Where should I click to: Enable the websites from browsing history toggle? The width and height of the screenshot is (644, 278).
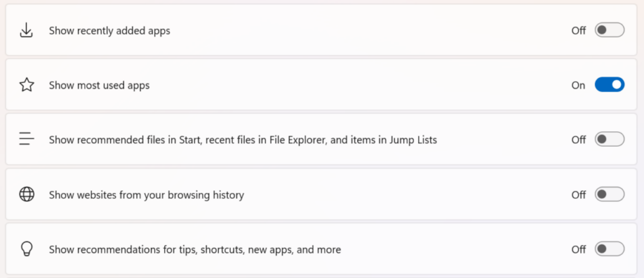tap(609, 194)
